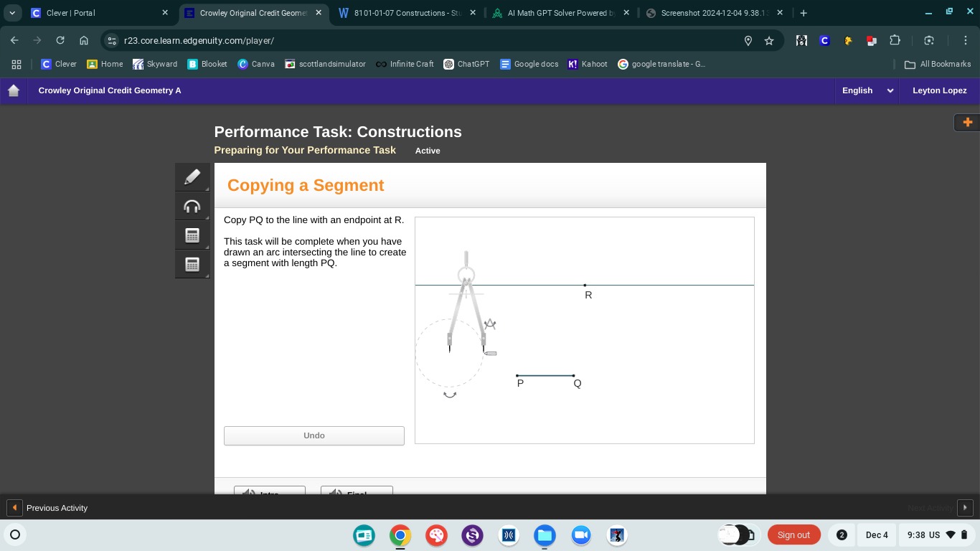
Task: Open the tab search dropdown arrow
Action: coord(12,13)
